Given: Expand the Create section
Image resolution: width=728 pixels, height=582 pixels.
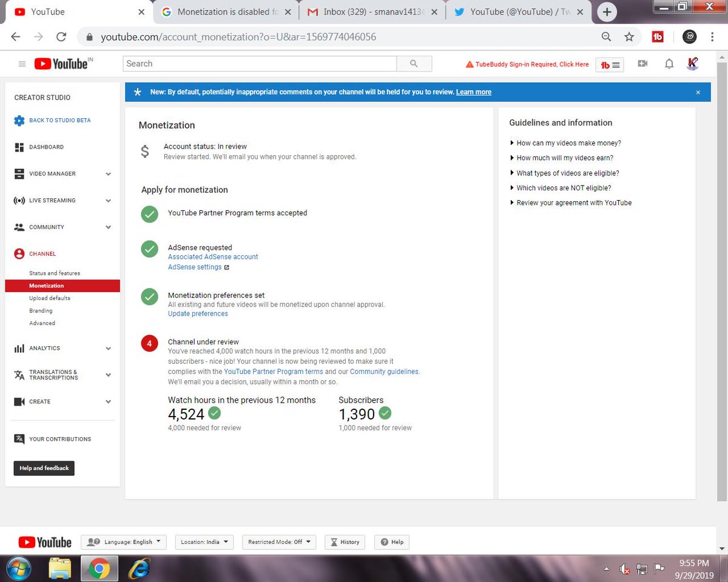Looking at the screenshot, I should (108, 402).
